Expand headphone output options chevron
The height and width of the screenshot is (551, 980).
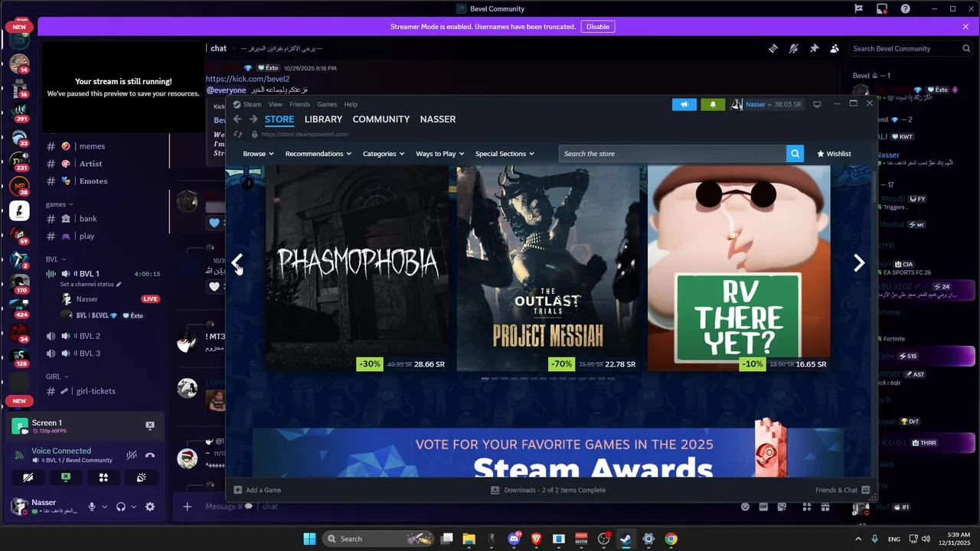[x=133, y=507]
